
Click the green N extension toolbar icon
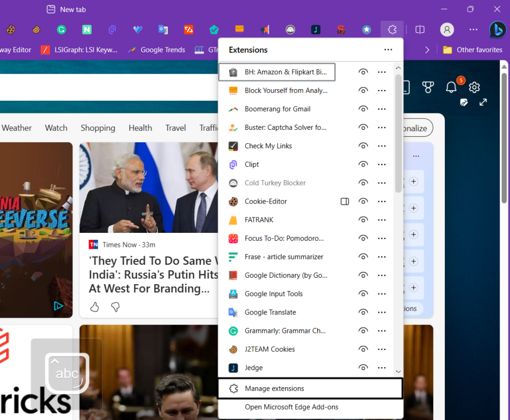pos(87,30)
